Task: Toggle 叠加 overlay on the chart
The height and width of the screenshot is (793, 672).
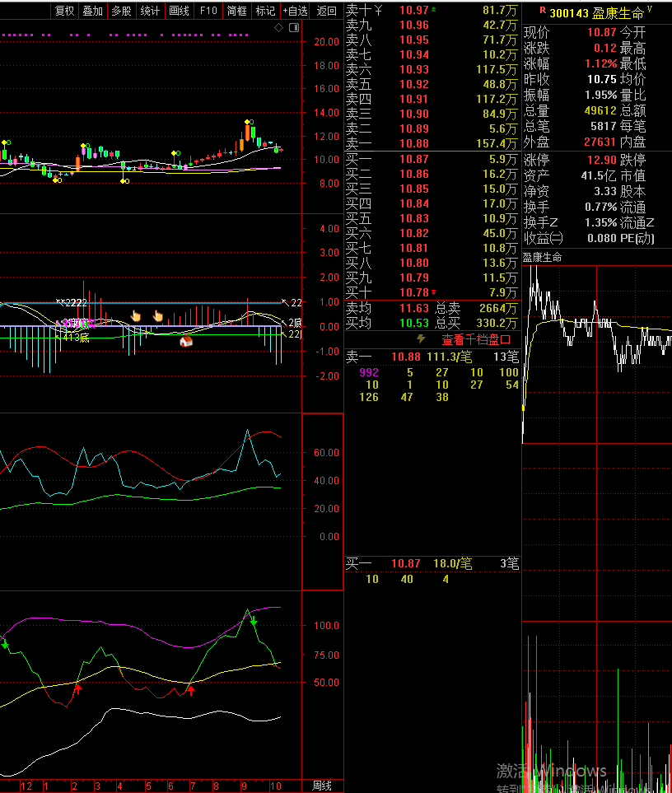Action: click(93, 11)
